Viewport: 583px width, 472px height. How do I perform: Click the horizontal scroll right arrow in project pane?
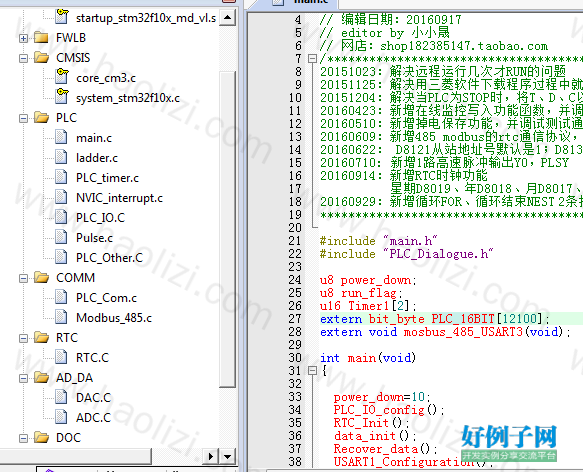[x=211, y=456]
